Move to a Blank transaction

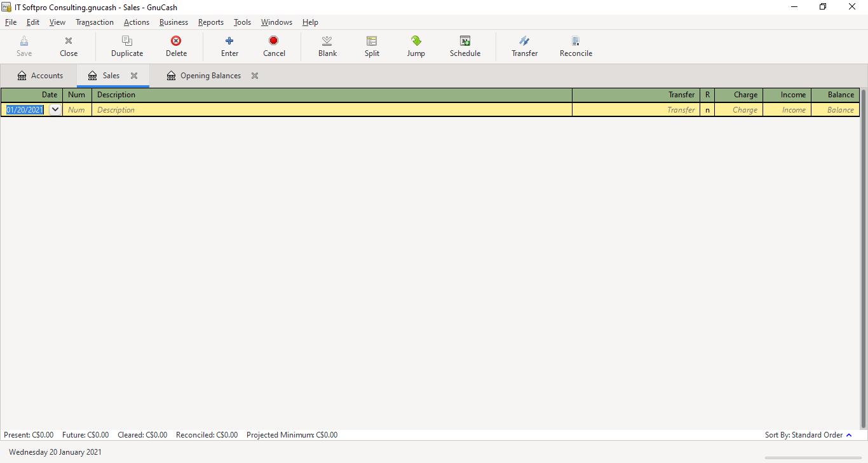pyautogui.click(x=327, y=46)
